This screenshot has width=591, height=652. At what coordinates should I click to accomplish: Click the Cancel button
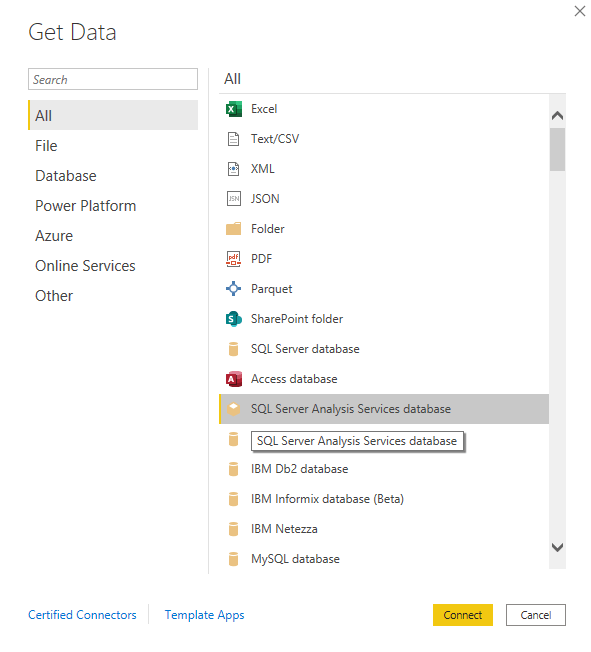[x=536, y=615]
